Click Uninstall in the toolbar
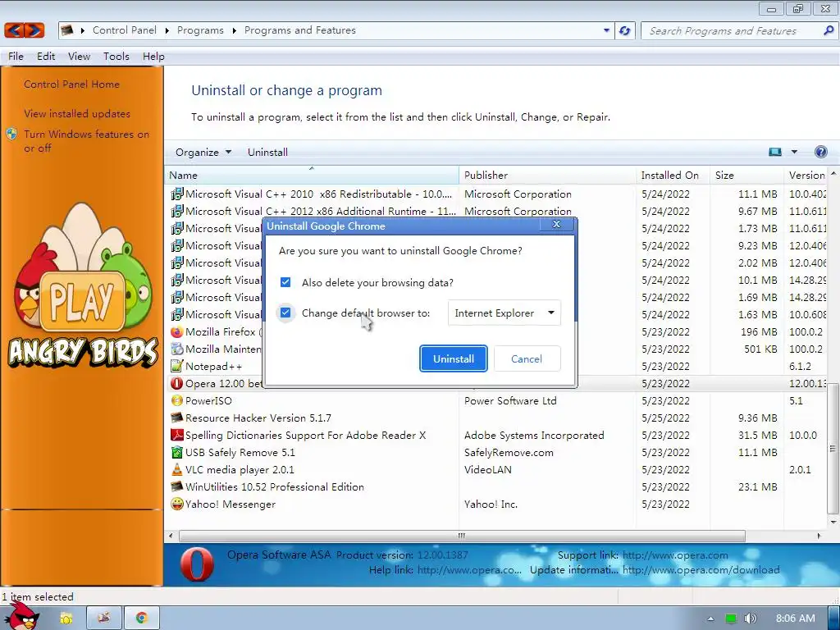 (x=267, y=152)
